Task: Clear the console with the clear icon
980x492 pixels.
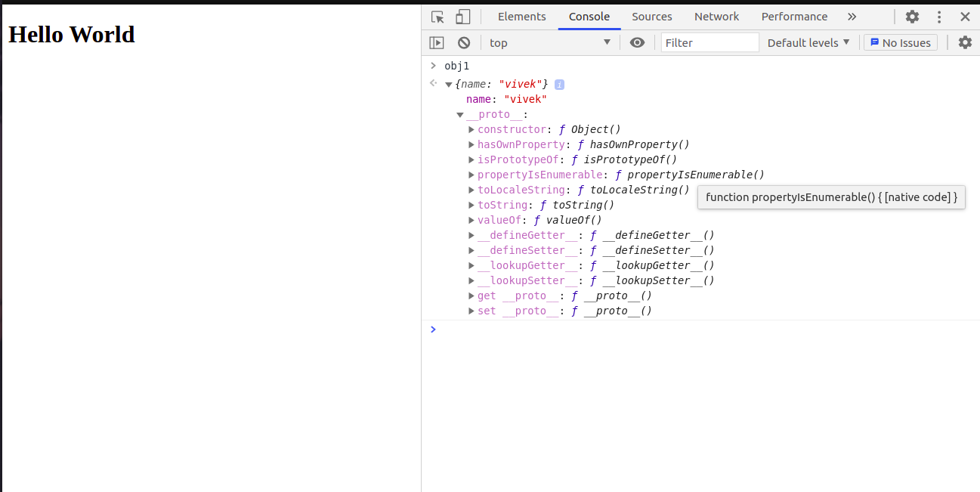Action: click(464, 43)
